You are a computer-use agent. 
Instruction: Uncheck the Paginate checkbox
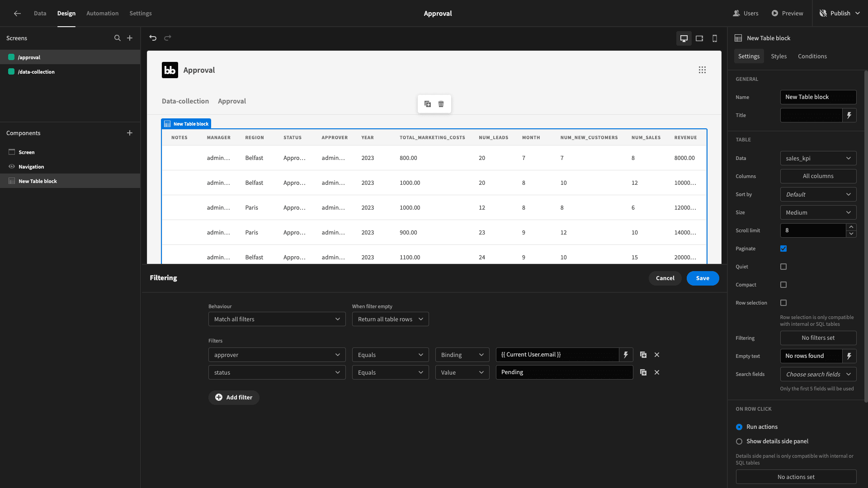tap(783, 249)
